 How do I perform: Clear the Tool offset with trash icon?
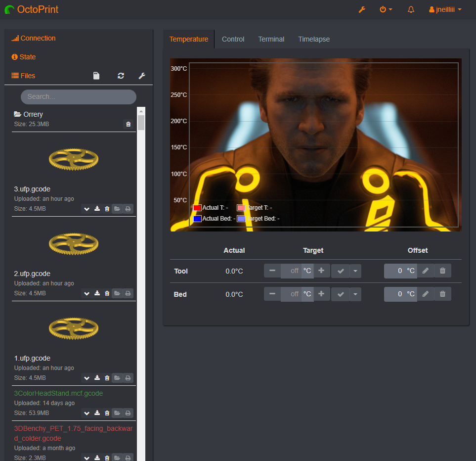click(442, 271)
